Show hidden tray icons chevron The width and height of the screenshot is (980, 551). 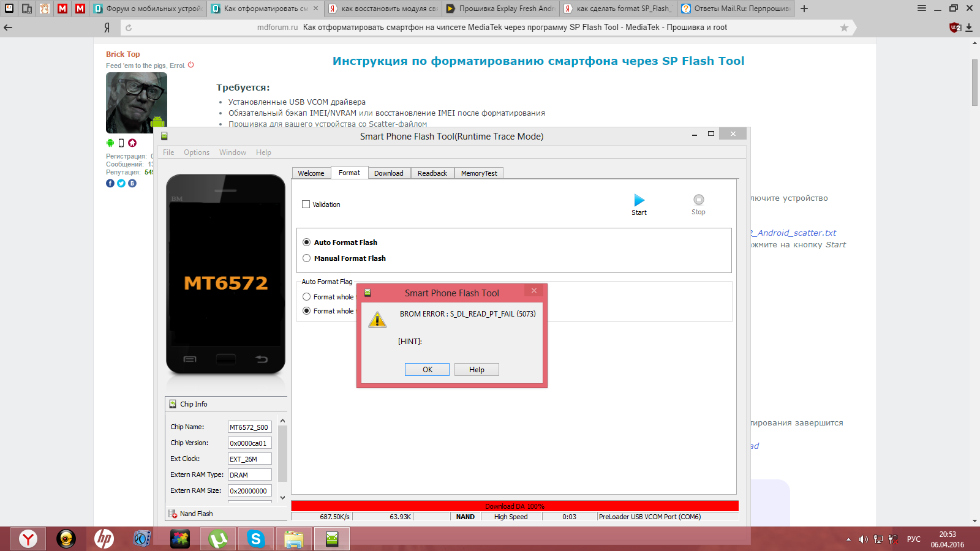point(848,539)
